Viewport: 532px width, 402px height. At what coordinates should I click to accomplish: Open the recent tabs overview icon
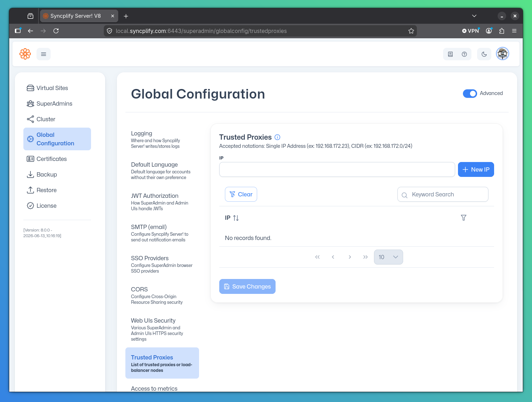pyautogui.click(x=30, y=16)
